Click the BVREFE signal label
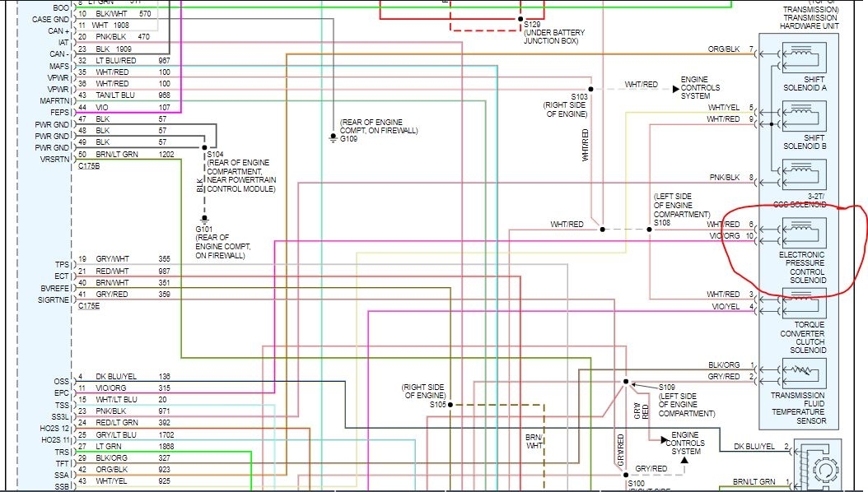The width and height of the screenshot is (868, 492). point(55,288)
